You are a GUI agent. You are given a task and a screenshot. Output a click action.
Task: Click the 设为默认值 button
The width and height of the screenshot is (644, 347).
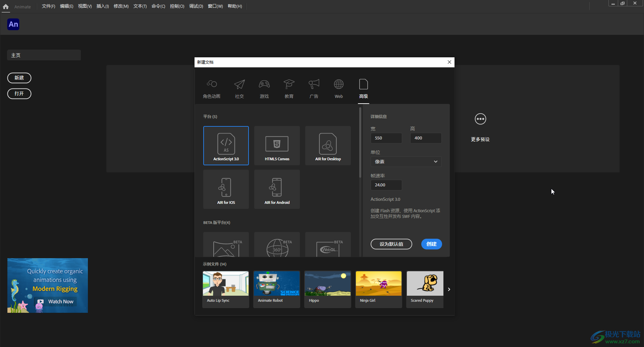(x=391, y=244)
